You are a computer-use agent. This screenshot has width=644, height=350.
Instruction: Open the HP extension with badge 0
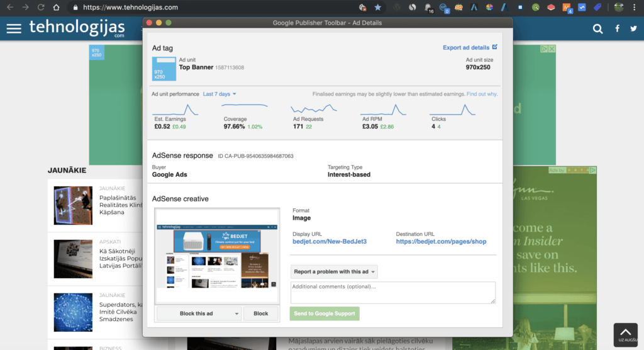[x=443, y=8]
